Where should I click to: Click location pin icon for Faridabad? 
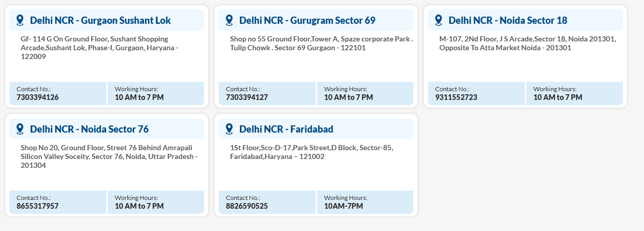point(230,129)
